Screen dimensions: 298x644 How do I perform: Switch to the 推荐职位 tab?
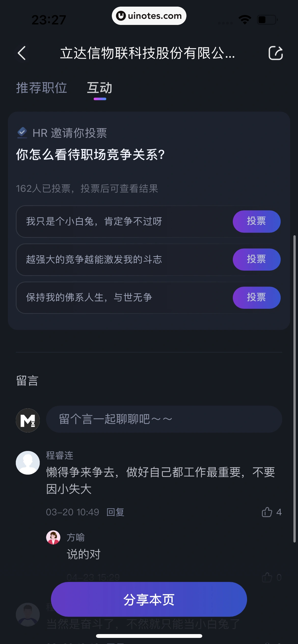pos(42,88)
